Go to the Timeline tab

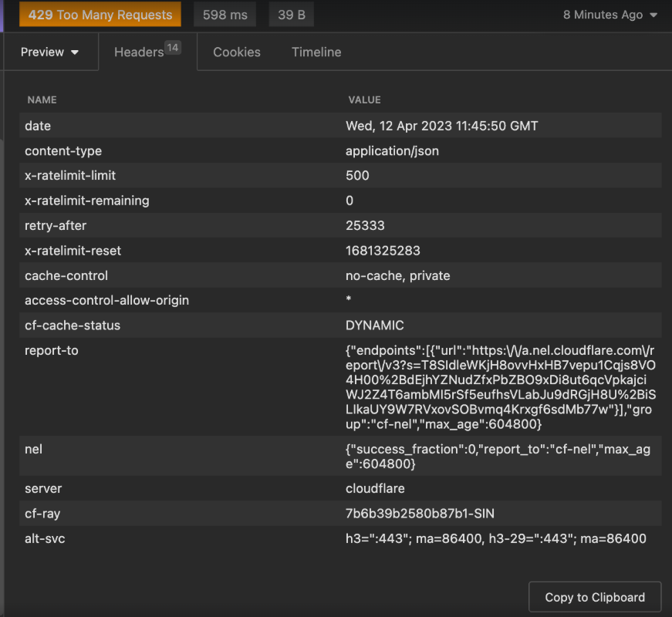click(x=316, y=52)
